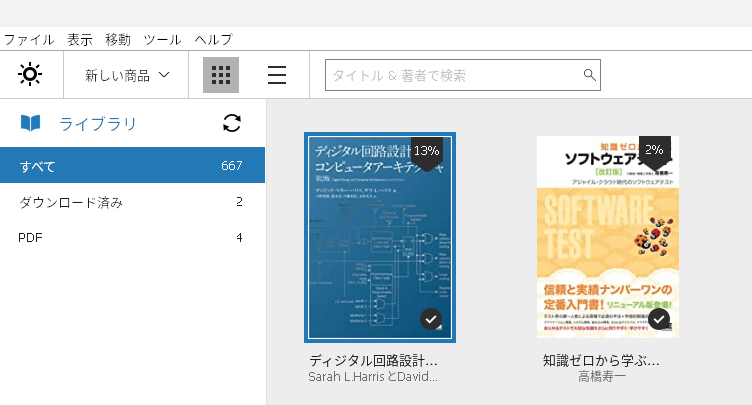752x405 pixels.
Task: Click the 高橋寿一 author text
Action: coord(601,377)
